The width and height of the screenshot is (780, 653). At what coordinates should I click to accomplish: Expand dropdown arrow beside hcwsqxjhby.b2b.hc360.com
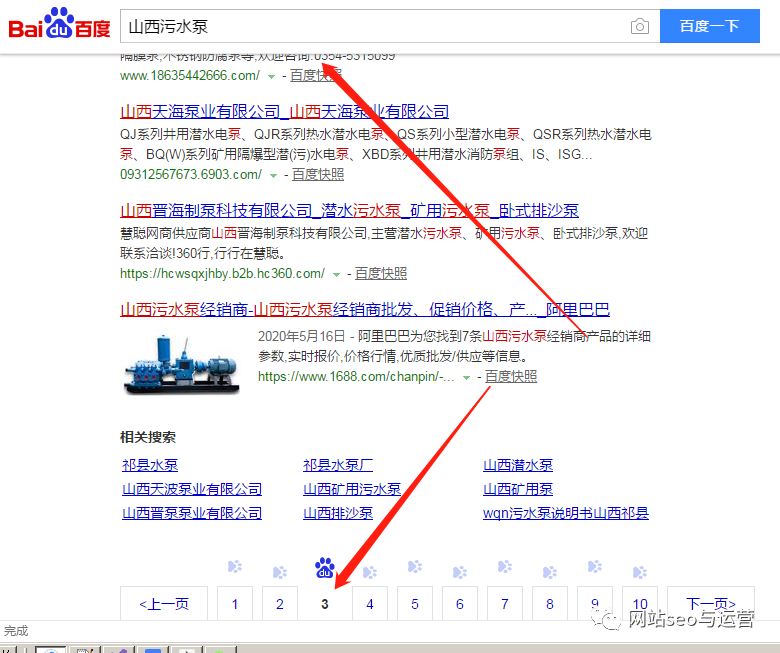336,275
